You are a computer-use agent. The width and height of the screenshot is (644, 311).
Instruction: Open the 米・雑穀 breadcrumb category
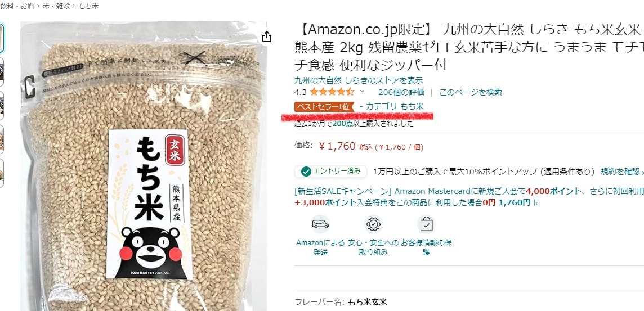coord(57,6)
